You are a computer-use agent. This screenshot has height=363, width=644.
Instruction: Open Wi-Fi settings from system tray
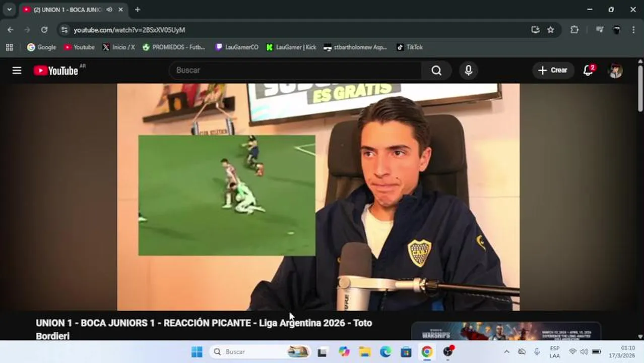(x=572, y=351)
